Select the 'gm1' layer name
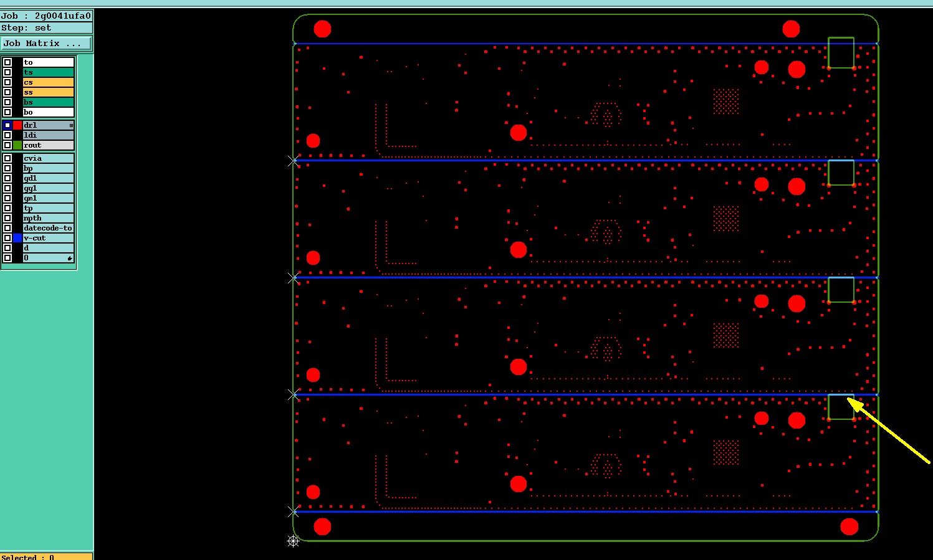The height and width of the screenshot is (560, 933). click(x=49, y=198)
